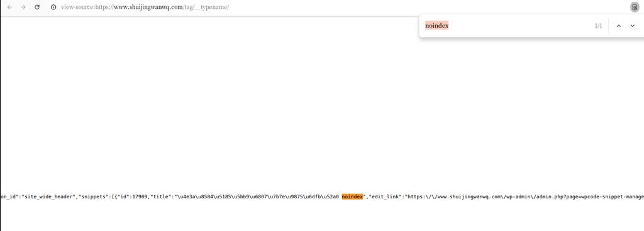Click the 1/1 match counter
Viewport: 644px width, 231px height.
[x=599, y=26]
